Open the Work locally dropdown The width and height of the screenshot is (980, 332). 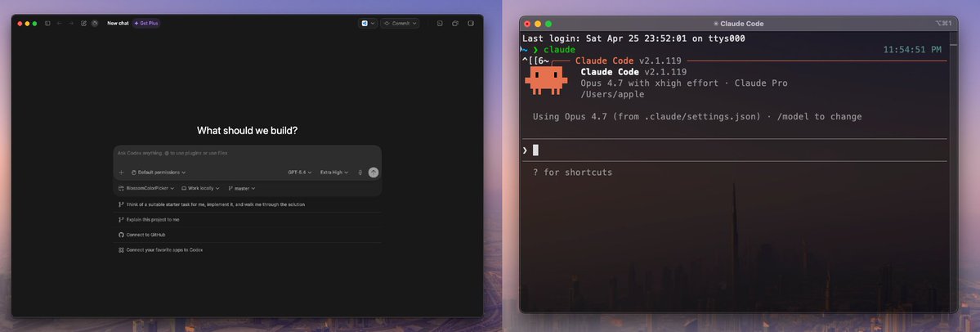pyautogui.click(x=200, y=188)
